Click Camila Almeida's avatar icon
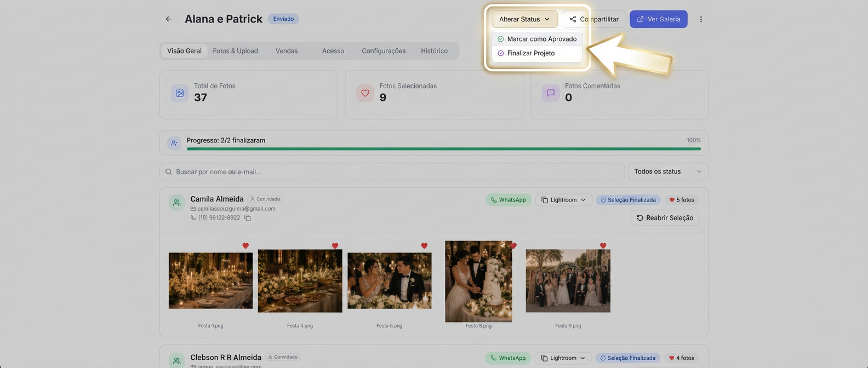This screenshot has width=868, height=368. point(177,203)
